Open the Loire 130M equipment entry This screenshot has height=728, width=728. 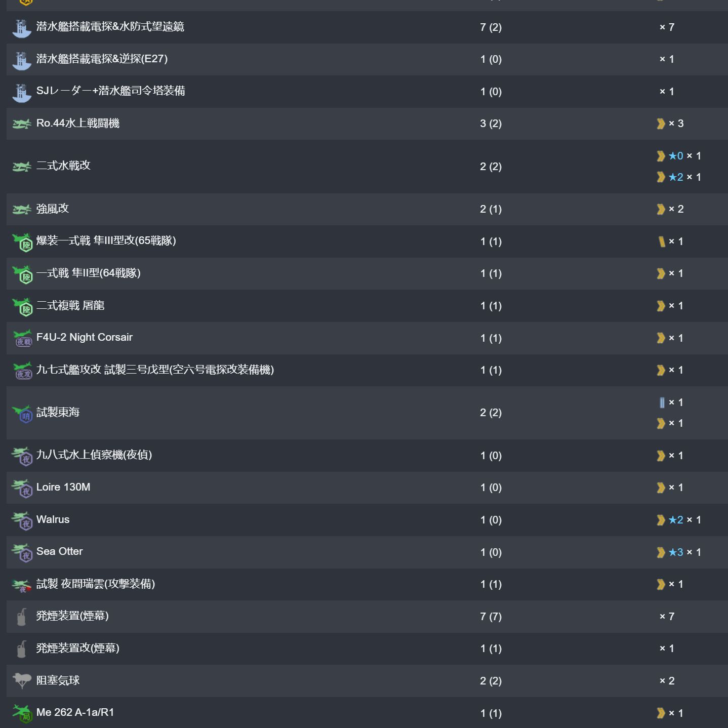pos(63,487)
